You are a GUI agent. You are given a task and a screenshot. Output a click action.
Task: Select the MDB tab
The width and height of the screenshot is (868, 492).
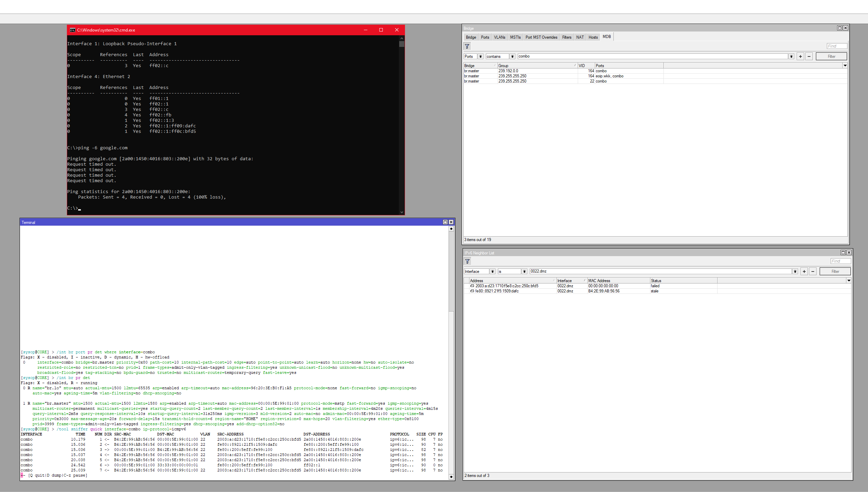pos(607,37)
